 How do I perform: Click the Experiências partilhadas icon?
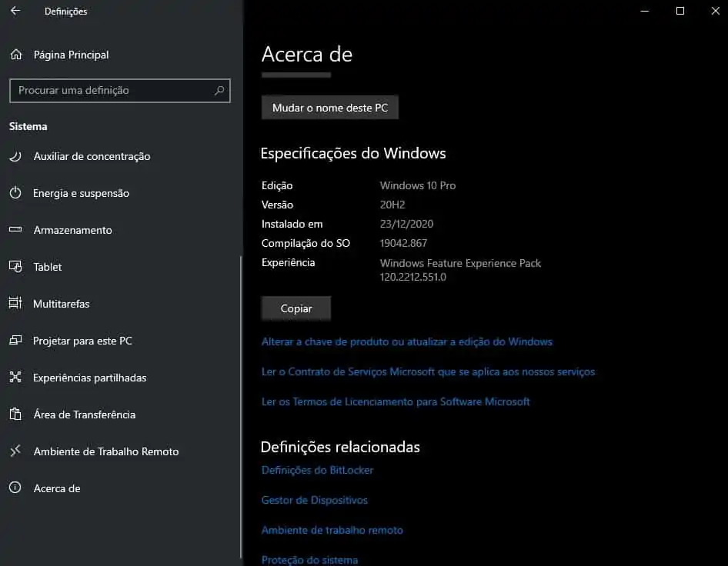point(15,378)
